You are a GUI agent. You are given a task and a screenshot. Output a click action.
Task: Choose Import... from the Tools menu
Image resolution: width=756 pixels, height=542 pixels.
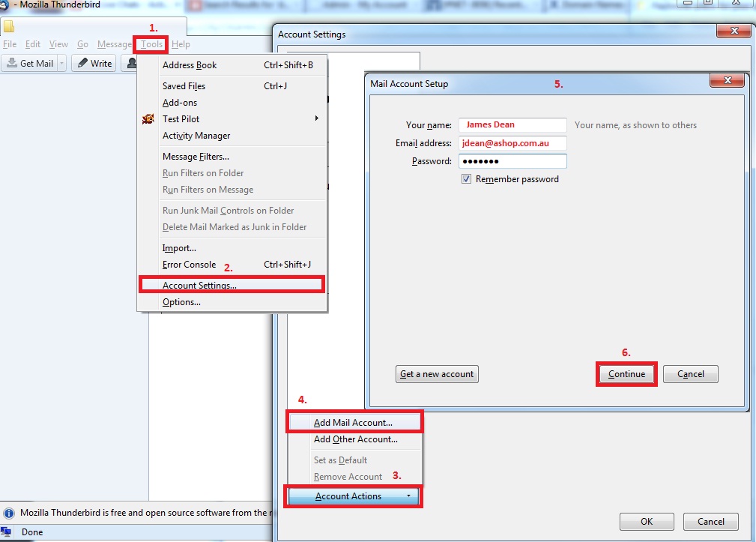pyautogui.click(x=232, y=248)
